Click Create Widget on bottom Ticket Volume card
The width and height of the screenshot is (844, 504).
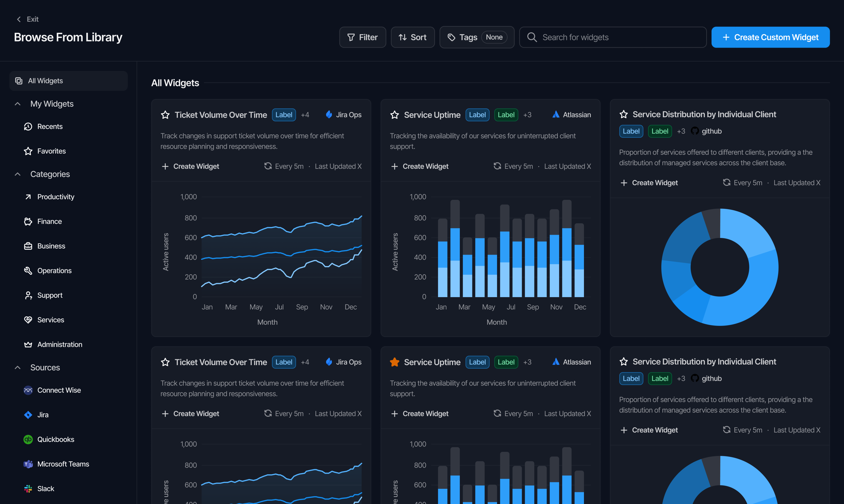(x=191, y=413)
